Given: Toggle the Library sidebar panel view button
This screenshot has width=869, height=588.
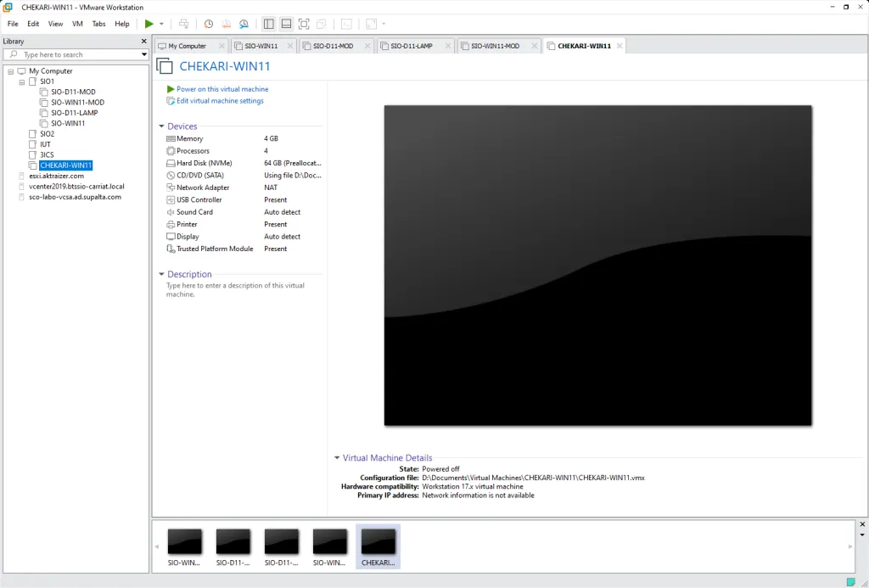Looking at the screenshot, I should coord(268,24).
